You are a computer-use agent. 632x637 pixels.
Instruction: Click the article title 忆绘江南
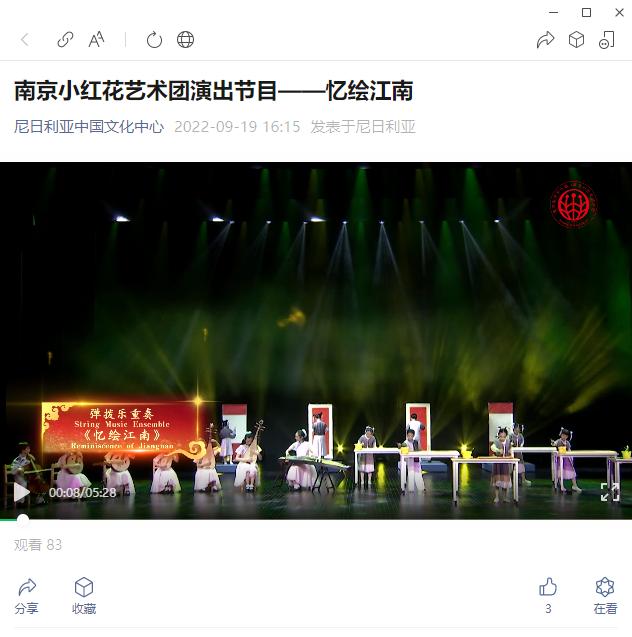tap(214, 91)
